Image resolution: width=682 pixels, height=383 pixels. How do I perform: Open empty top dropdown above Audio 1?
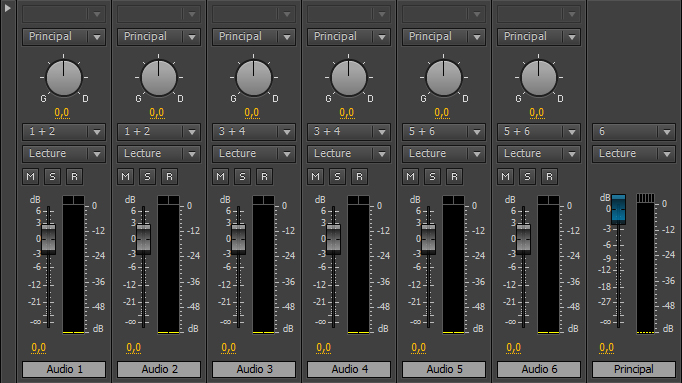pyautogui.click(x=64, y=14)
